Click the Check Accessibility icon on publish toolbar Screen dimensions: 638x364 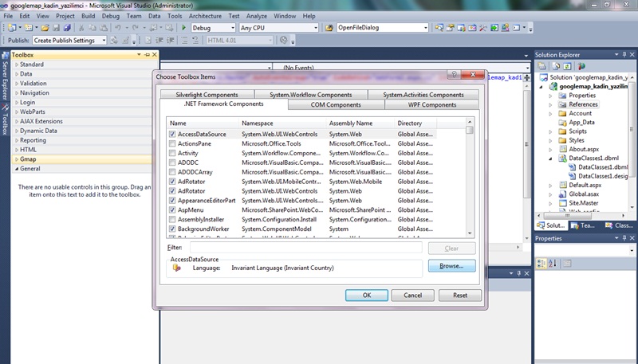pos(284,40)
